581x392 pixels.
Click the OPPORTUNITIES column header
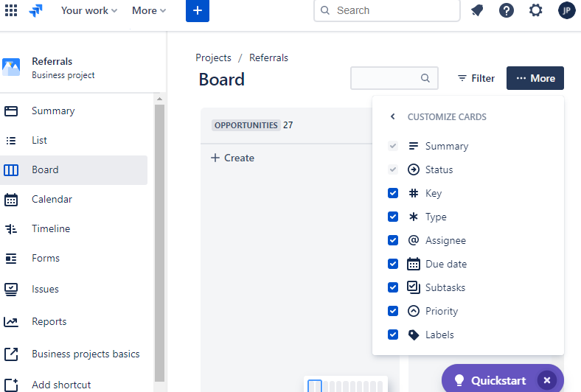tap(246, 125)
